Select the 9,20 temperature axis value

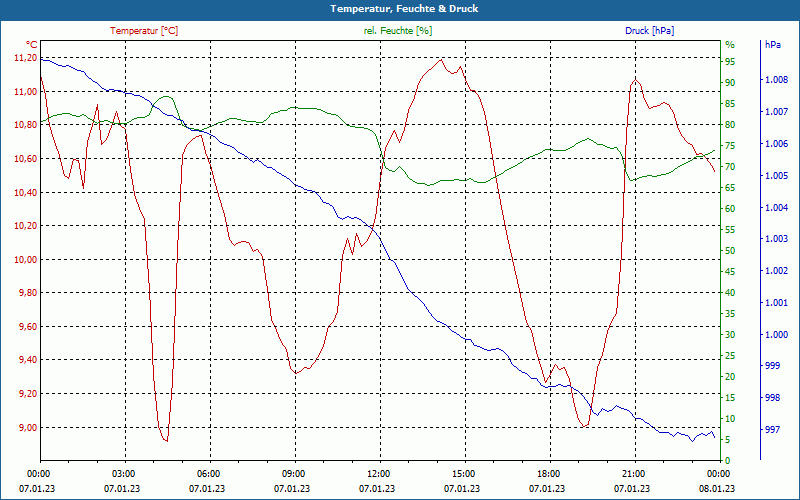tap(28, 394)
